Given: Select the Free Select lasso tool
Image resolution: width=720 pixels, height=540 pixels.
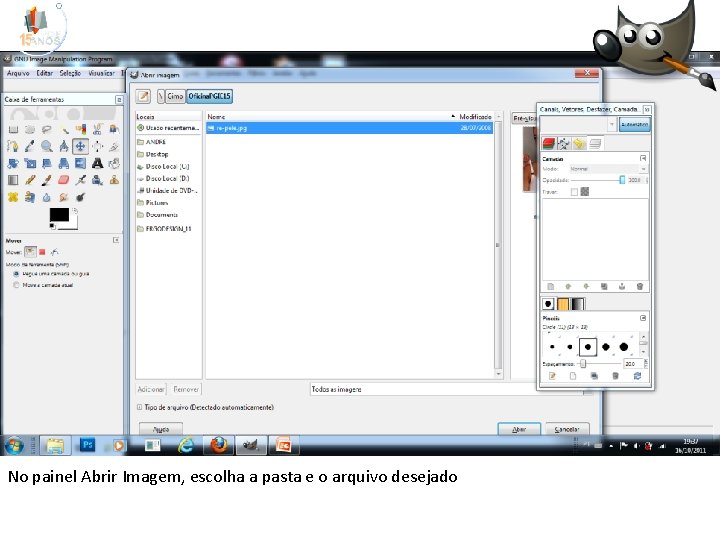Looking at the screenshot, I should click(x=47, y=129).
